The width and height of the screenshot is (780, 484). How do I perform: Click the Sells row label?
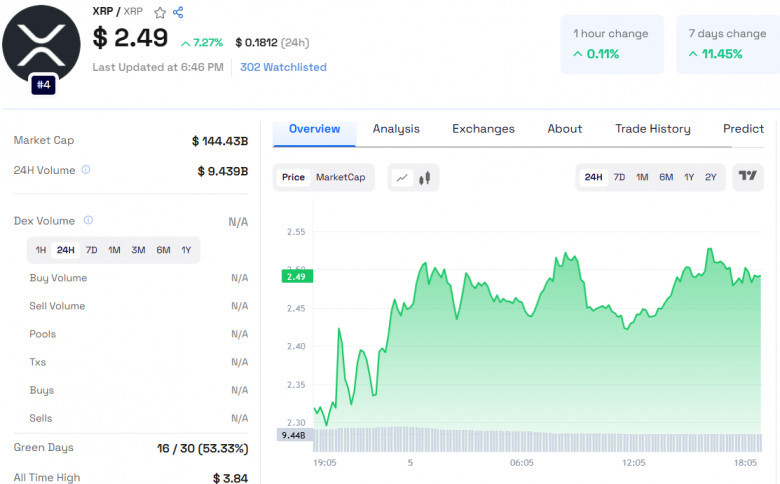pos(40,418)
